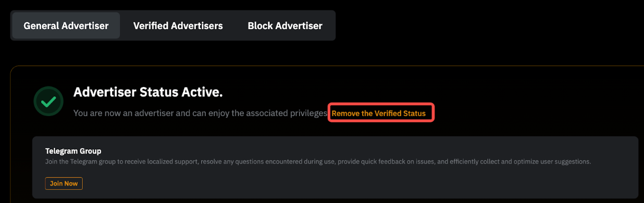644x203 pixels.
Task: Click the Remove the Verified Status link
Action: pos(379,113)
